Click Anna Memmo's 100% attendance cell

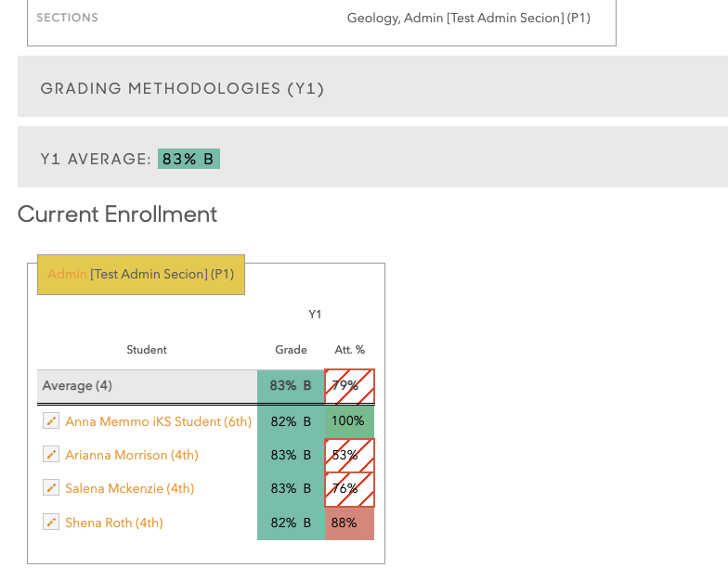[349, 421]
